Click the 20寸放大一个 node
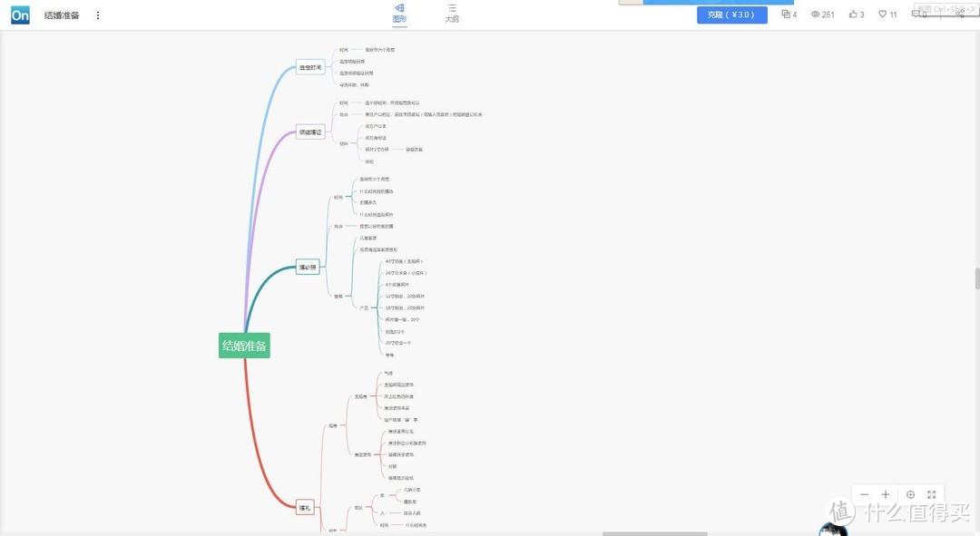 398,343
